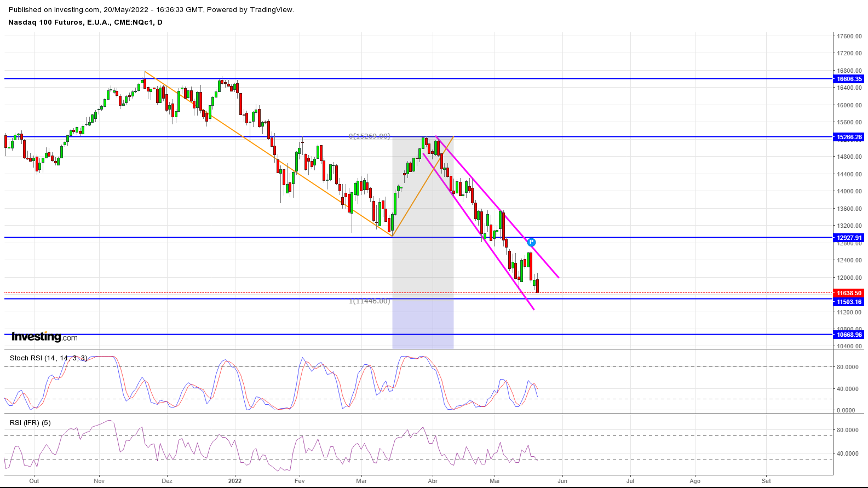The height and width of the screenshot is (488, 868).
Task: Click the 0(15269.00) Fibonacci level label
Action: (x=370, y=136)
